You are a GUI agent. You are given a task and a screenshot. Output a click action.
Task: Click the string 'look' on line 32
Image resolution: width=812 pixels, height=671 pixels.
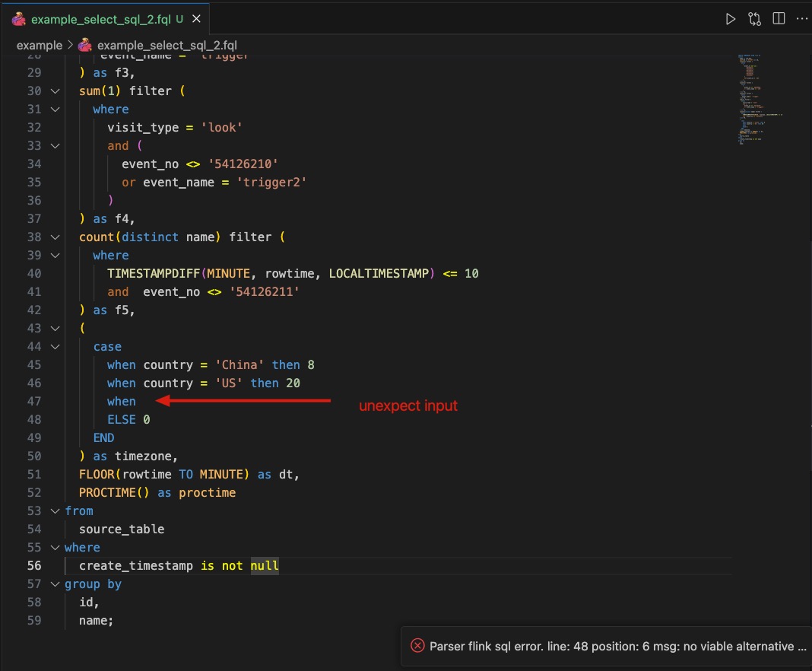click(222, 128)
